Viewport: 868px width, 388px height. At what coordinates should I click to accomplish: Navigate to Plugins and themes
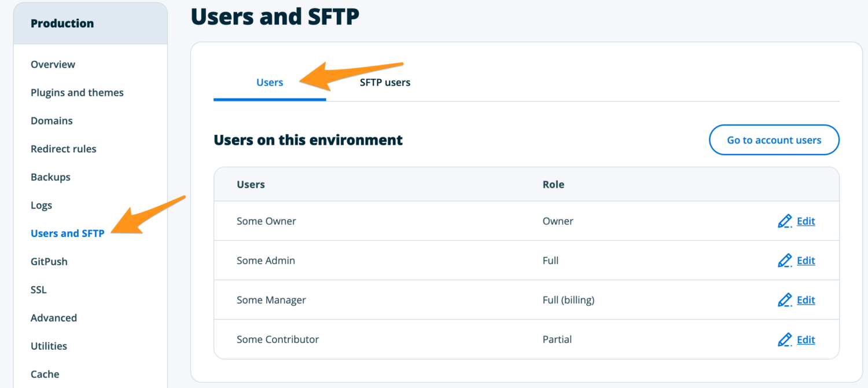(x=77, y=92)
